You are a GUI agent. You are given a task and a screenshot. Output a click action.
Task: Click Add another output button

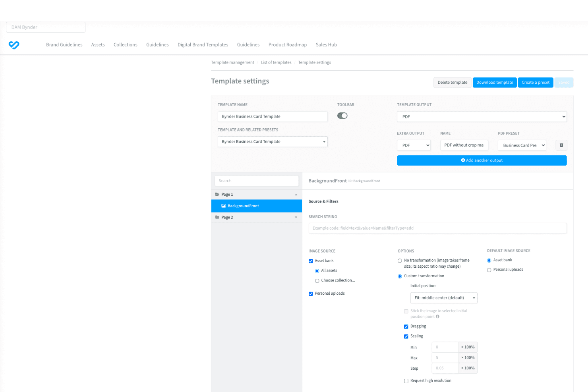point(482,160)
